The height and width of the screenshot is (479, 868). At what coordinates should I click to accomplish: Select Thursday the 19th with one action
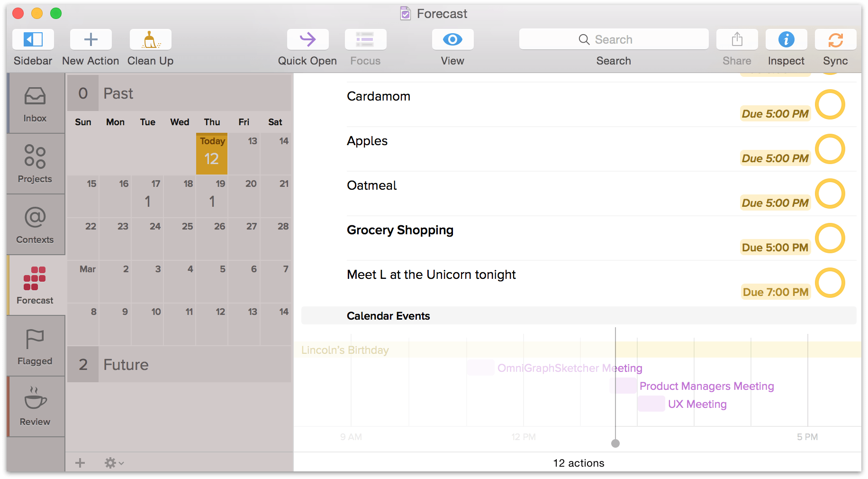click(212, 196)
